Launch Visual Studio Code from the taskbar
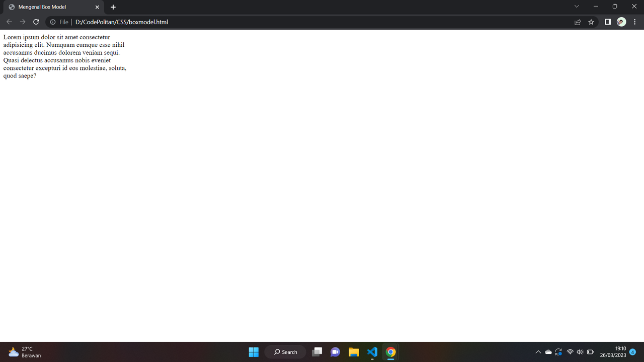 pos(372,352)
